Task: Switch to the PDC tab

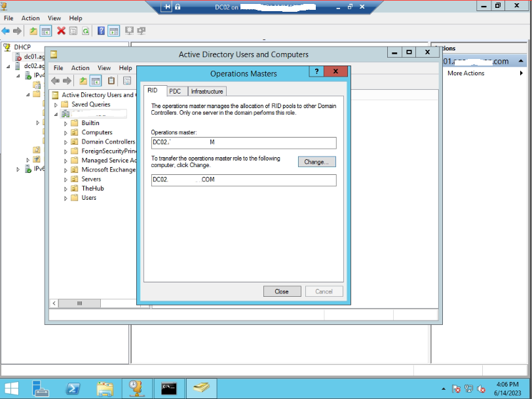Action: (x=176, y=91)
